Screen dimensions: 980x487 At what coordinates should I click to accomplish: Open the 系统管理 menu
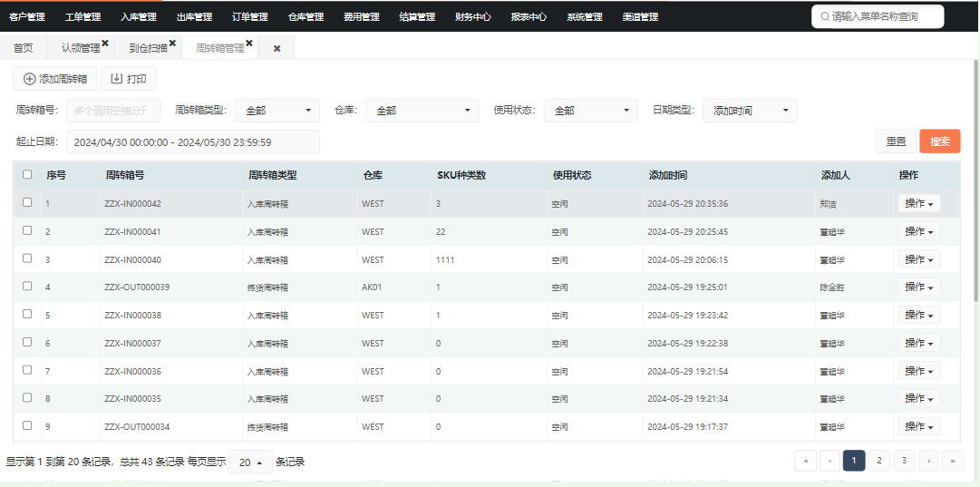click(x=585, y=17)
